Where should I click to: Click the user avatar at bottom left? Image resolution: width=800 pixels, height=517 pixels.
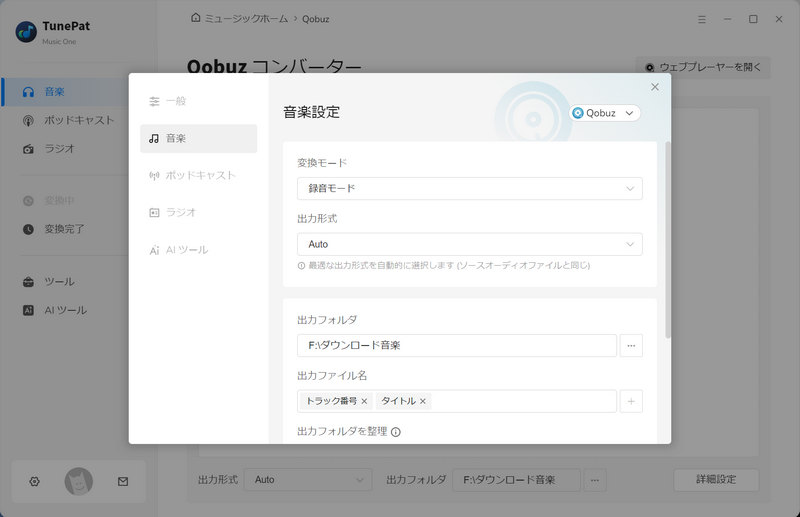click(79, 481)
